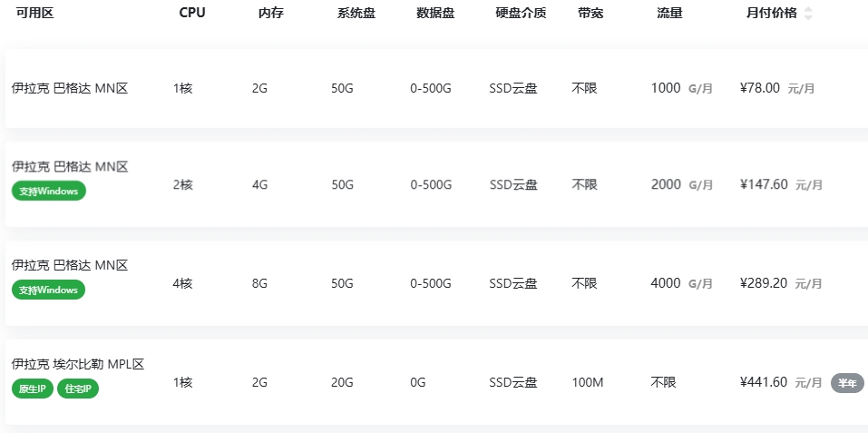Select the 月付价格 column header
The image size is (868, 433).
pyautogui.click(x=771, y=14)
